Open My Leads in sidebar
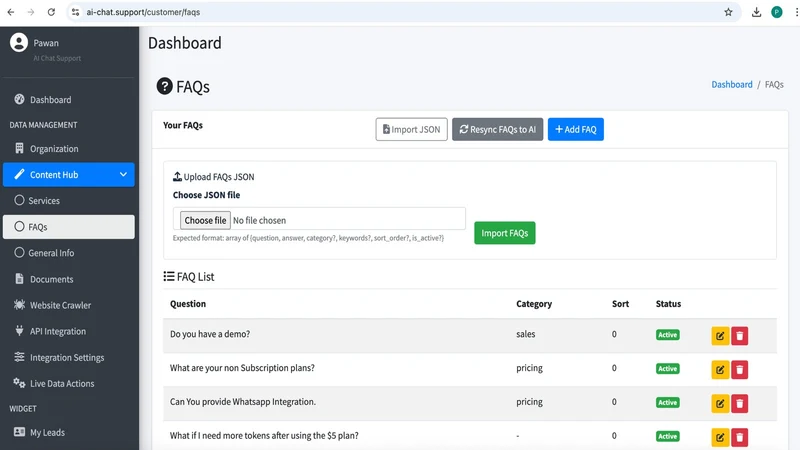The image size is (800, 450). 69,432
